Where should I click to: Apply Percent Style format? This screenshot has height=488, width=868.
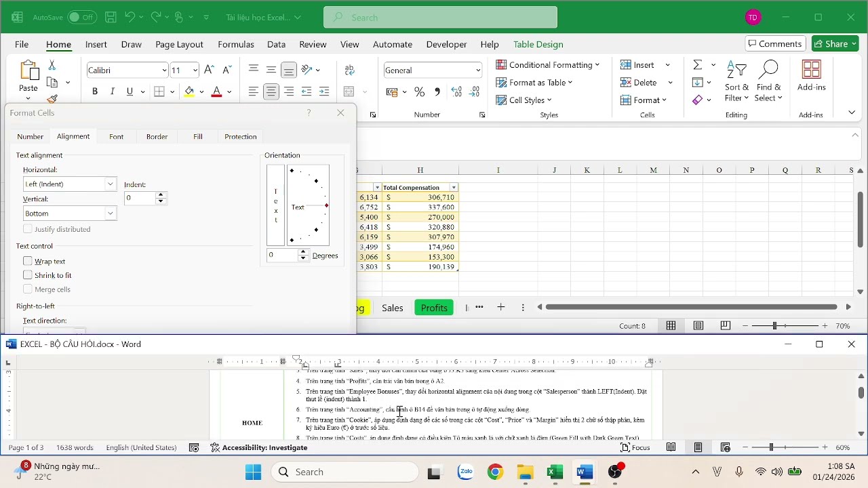point(420,91)
